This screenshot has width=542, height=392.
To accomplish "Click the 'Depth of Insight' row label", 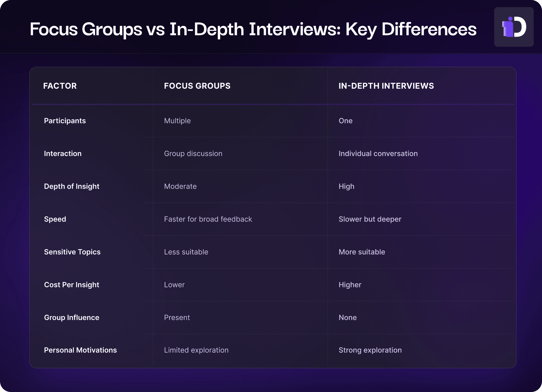I will (x=72, y=187).
